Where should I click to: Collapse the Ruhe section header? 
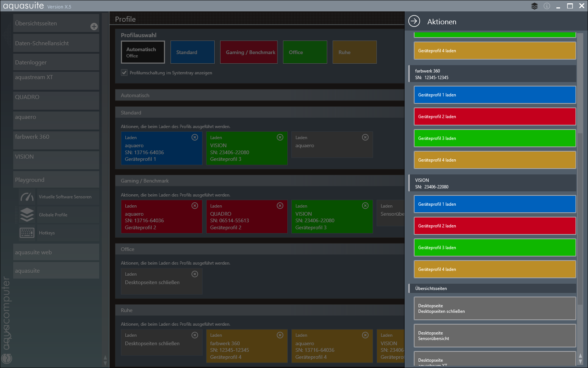pyautogui.click(x=260, y=310)
